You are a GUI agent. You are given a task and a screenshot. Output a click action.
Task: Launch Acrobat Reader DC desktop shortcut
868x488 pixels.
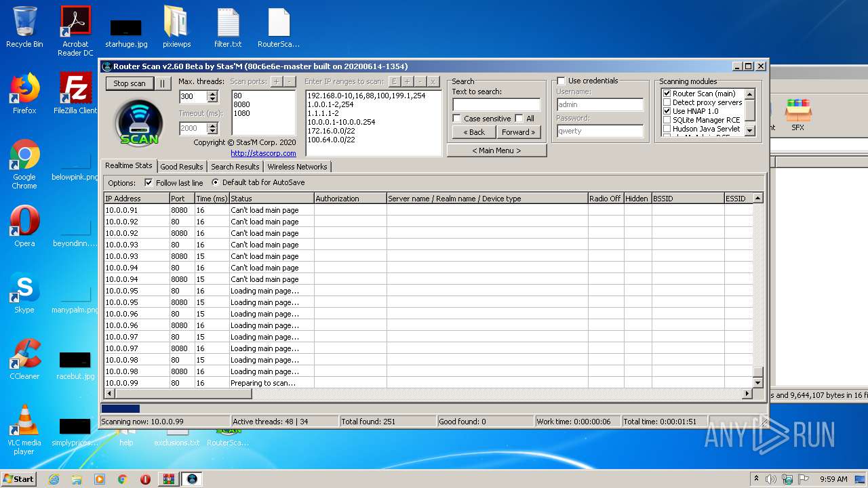coord(75,31)
